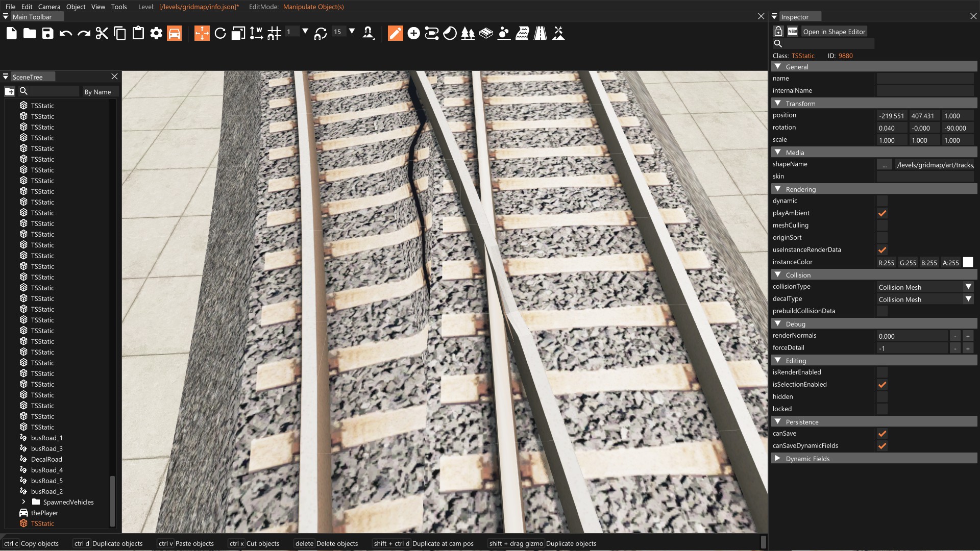Toggle grid snapping icon

pos(274,34)
